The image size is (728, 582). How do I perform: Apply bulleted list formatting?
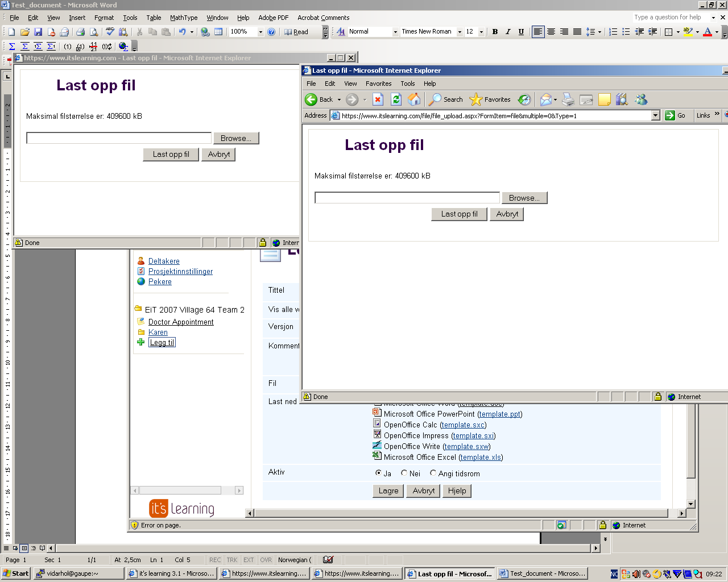tap(626, 32)
